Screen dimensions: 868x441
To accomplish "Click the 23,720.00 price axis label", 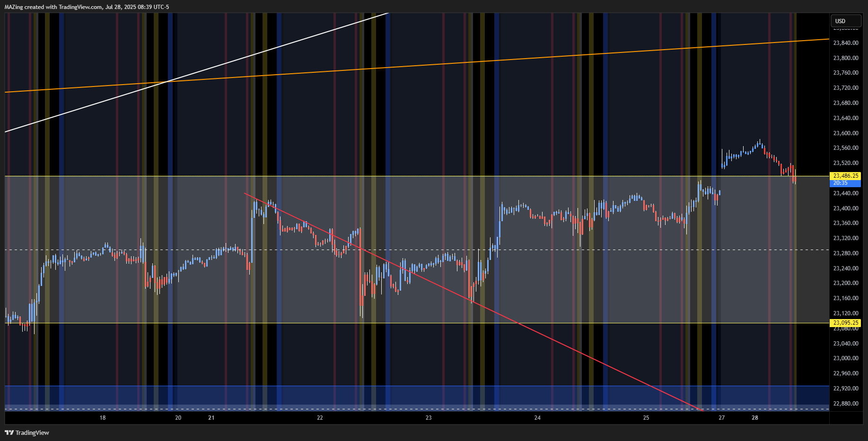I will [x=846, y=88].
